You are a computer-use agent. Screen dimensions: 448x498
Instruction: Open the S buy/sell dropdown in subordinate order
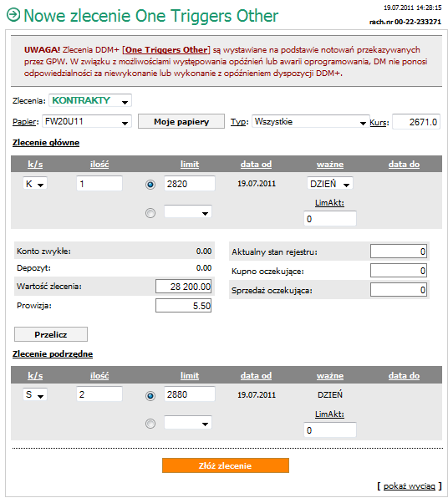(x=35, y=394)
